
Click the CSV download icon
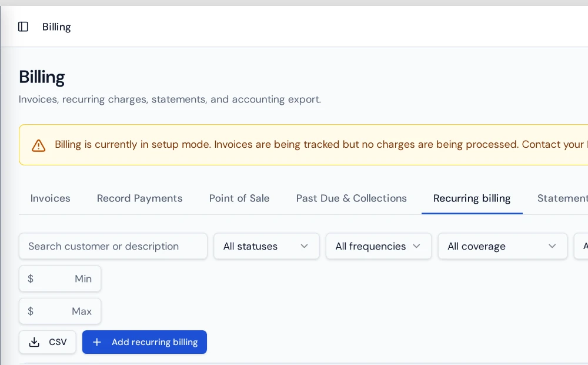point(34,342)
